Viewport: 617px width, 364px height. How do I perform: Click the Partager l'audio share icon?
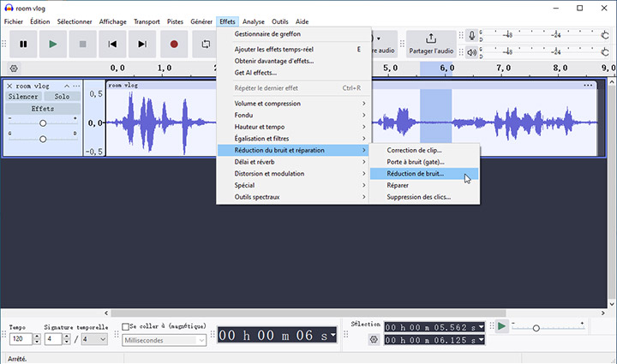[x=430, y=39]
